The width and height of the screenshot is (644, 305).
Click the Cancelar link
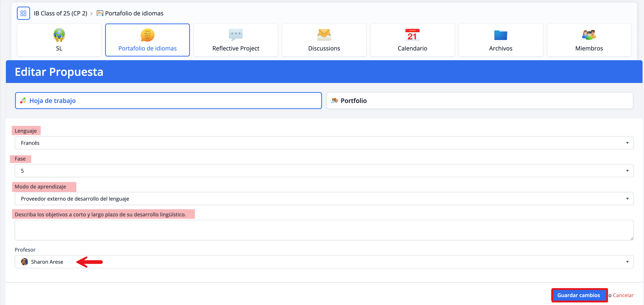(623, 295)
